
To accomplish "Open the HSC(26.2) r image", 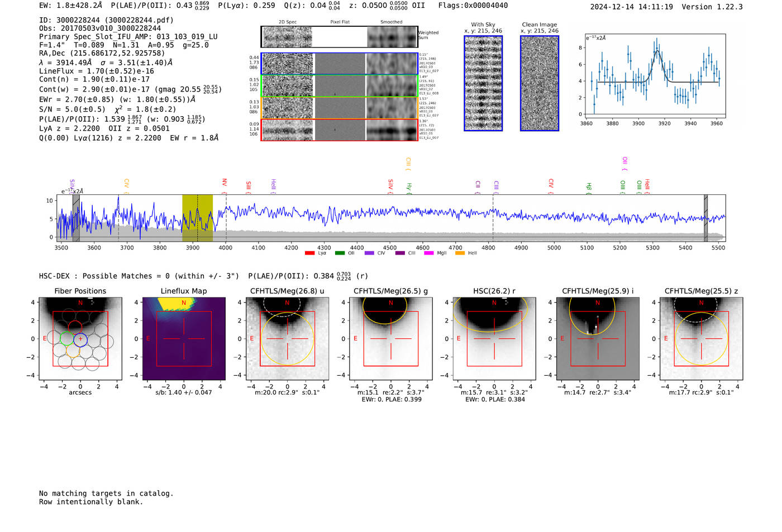I will coord(494,339).
